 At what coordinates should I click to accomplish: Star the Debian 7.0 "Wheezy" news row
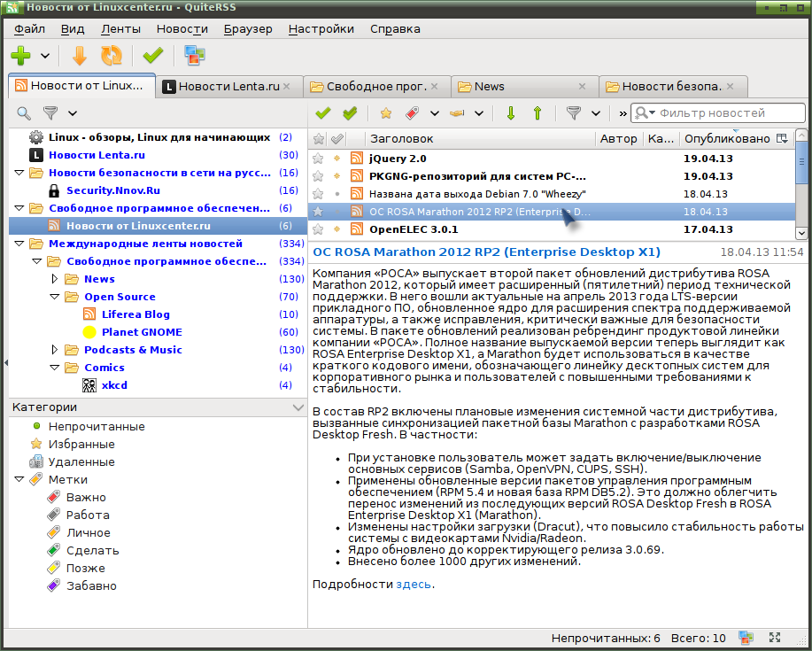(x=318, y=194)
